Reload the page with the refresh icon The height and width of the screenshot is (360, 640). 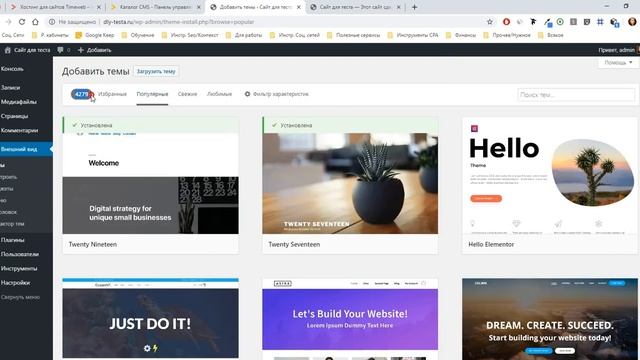[x=22, y=22]
